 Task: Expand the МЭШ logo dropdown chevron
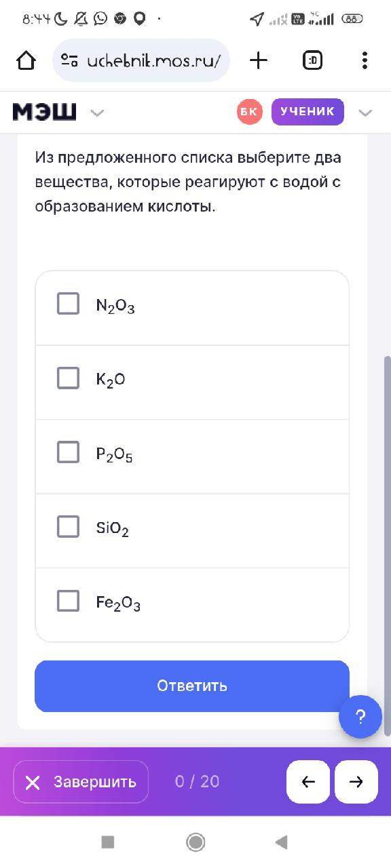[x=97, y=113]
